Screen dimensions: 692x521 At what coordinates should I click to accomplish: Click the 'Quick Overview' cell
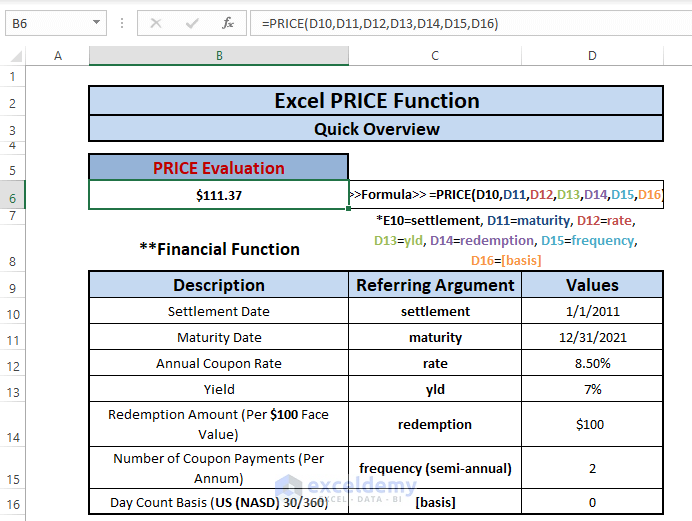coord(376,129)
